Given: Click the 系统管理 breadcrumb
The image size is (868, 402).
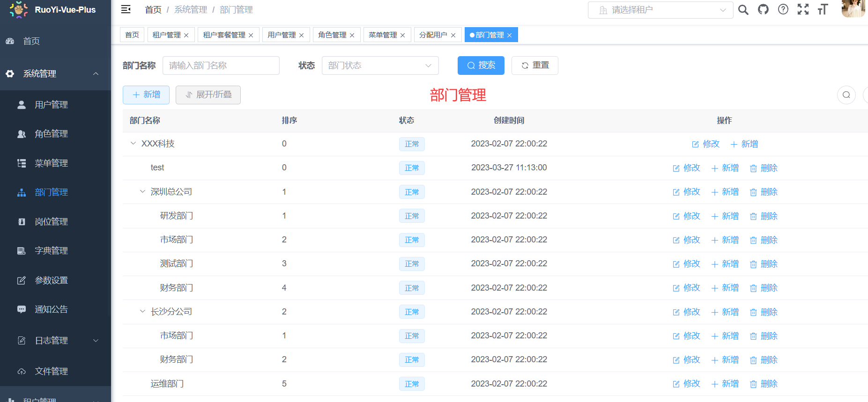Looking at the screenshot, I should click(191, 10).
